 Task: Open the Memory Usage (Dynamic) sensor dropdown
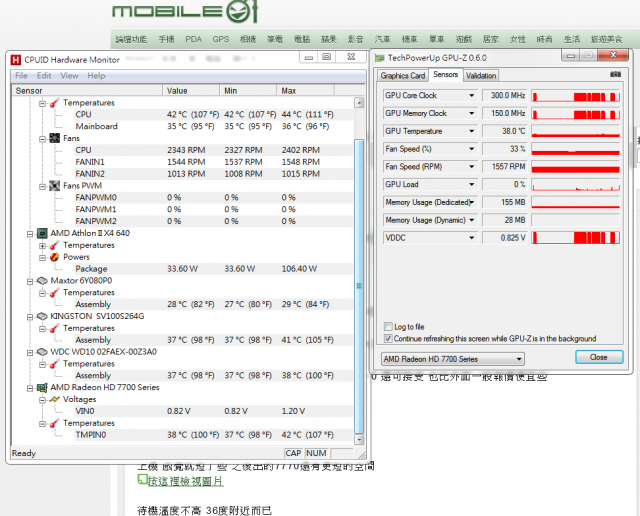pyautogui.click(x=471, y=220)
